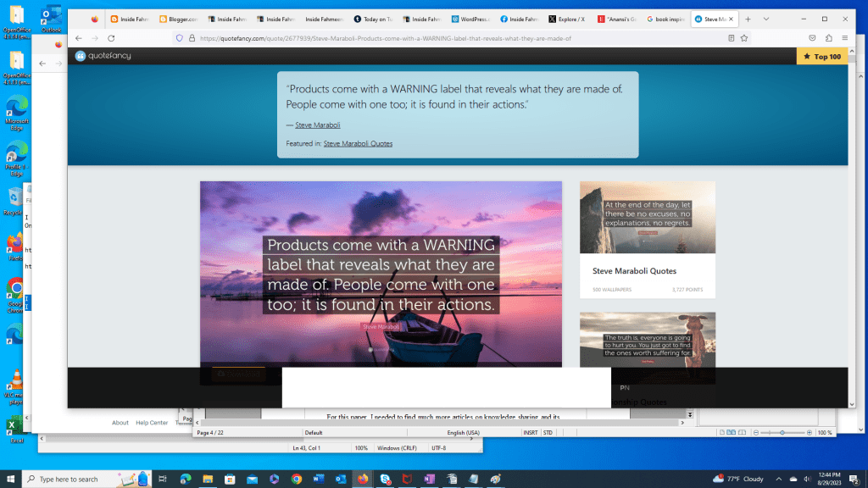The image size is (868, 488).
Task: Open the Steve Maraboli Quotes featured link
Action: [358, 143]
